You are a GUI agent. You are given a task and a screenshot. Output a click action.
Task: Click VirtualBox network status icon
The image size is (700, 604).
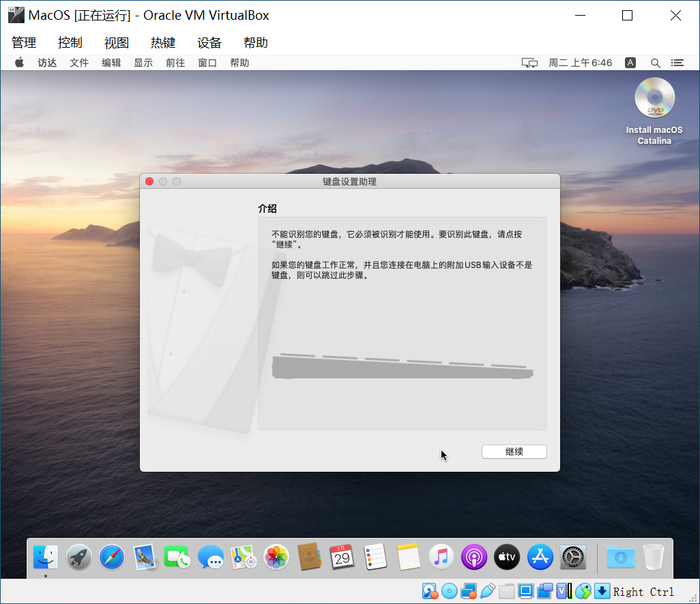[469, 592]
